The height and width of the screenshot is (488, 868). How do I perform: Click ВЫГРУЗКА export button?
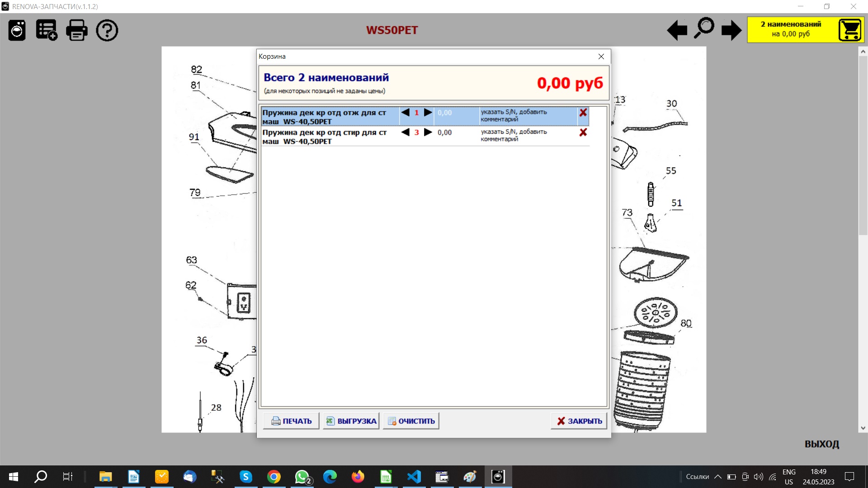pyautogui.click(x=351, y=421)
